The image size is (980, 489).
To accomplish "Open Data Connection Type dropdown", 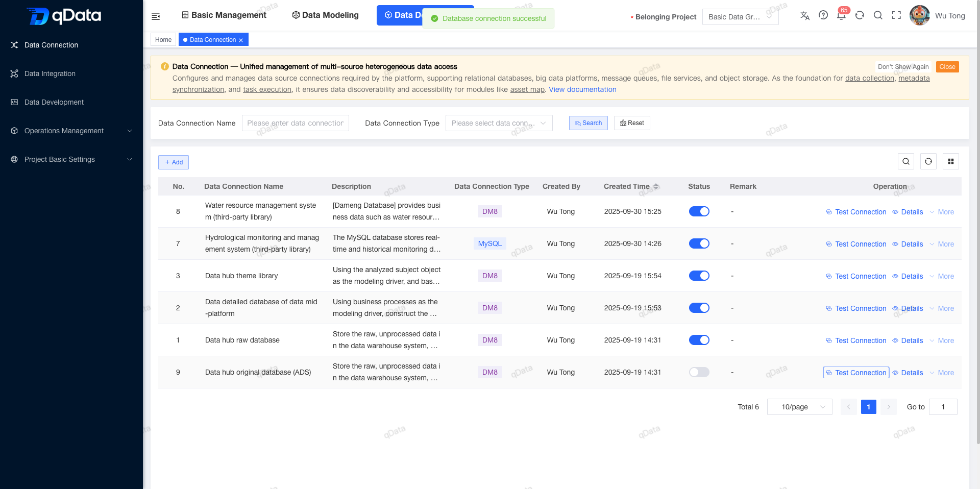I will [499, 123].
